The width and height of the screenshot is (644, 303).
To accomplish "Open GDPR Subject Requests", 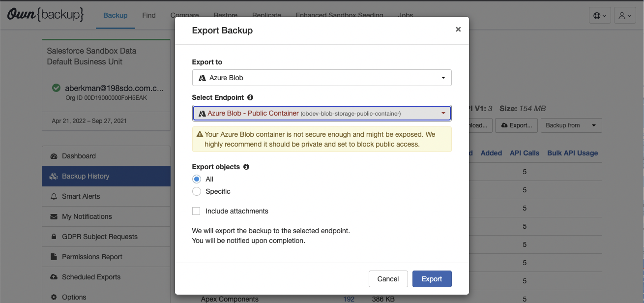I will coord(106,237).
